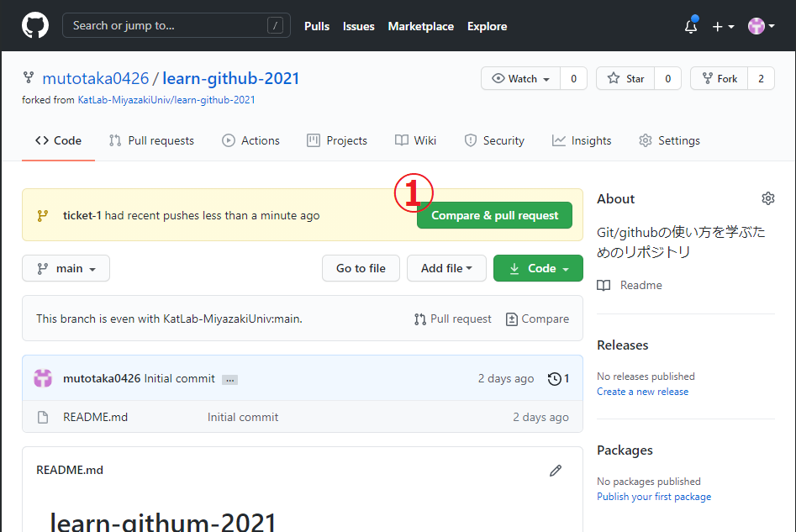Click the latest commit's 2 days ago timestamp
Screen dimensions: 796x532
pos(506,379)
